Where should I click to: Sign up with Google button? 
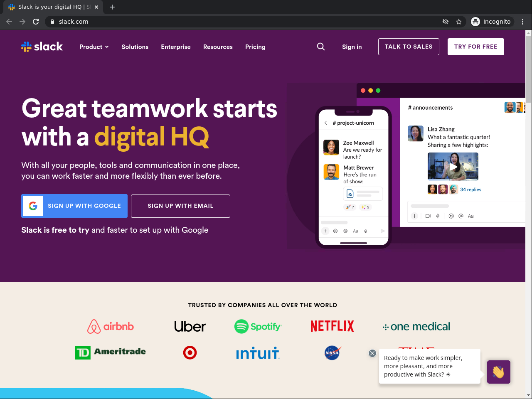click(74, 206)
